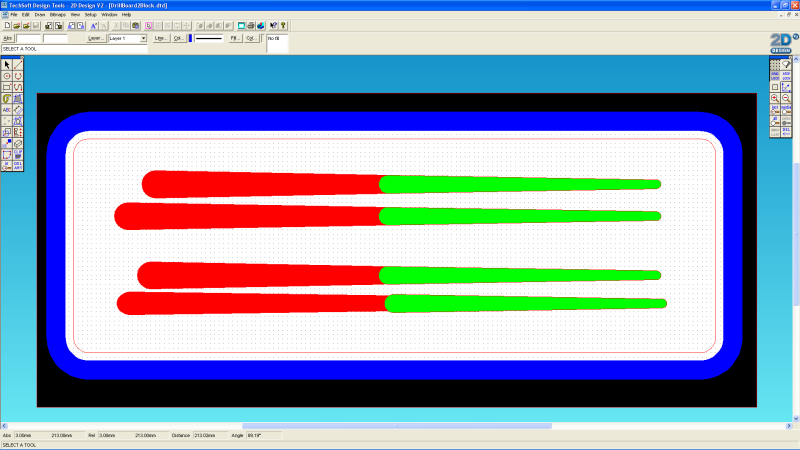The image size is (800, 450).
Task: Click the DEL last-point arrow button
Action: point(786,132)
